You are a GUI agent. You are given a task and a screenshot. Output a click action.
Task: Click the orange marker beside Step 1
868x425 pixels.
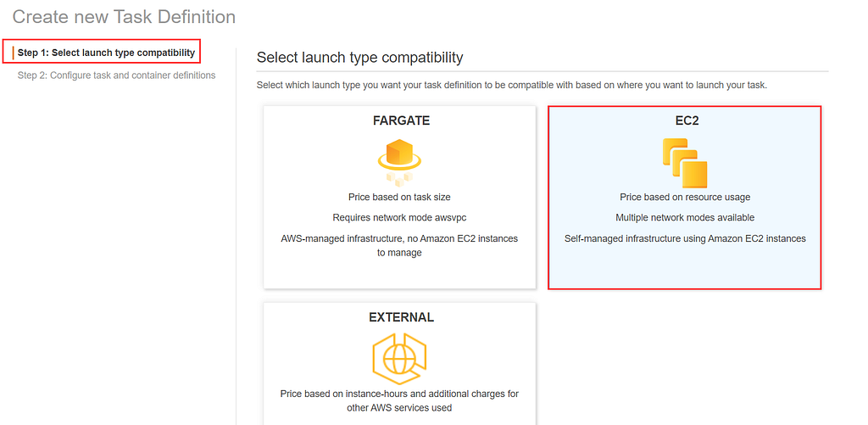(13, 53)
